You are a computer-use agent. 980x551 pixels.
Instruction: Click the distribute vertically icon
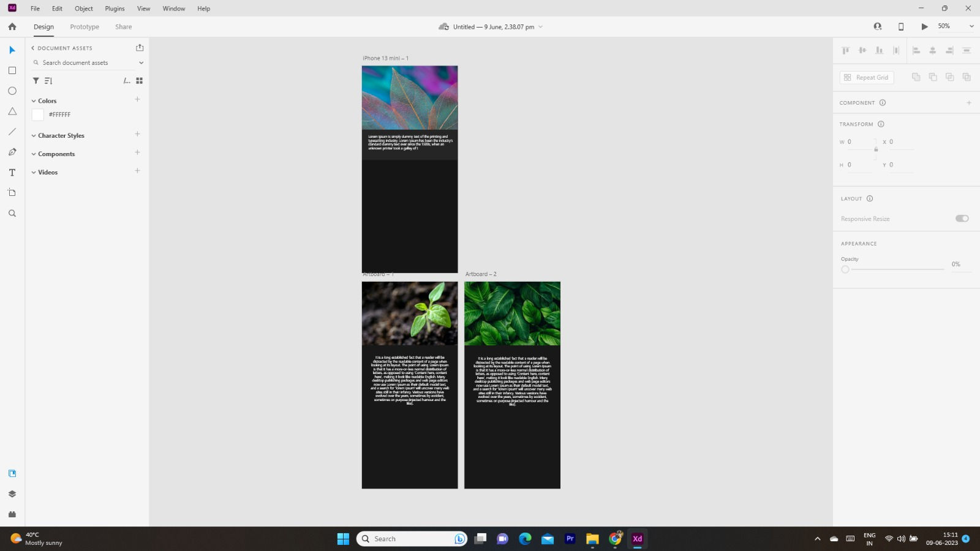click(896, 50)
